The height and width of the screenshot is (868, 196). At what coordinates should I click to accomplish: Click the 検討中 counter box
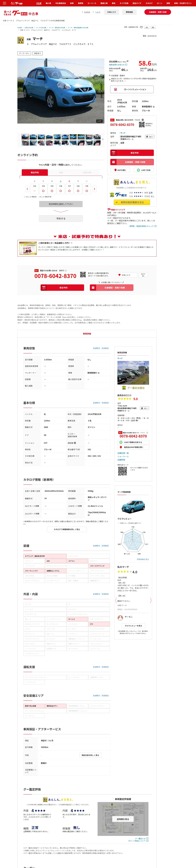point(143,275)
